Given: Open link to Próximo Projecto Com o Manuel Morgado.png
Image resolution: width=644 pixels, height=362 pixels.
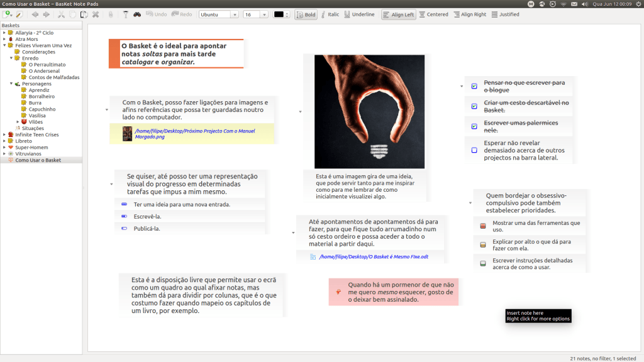Looking at the screenshot, I should (x=195, y=134).
